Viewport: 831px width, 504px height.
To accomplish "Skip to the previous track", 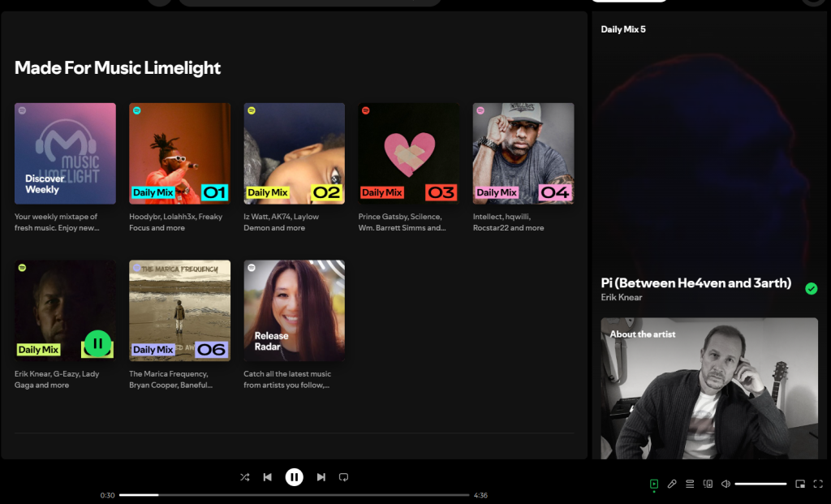I will tap(268, 477).
